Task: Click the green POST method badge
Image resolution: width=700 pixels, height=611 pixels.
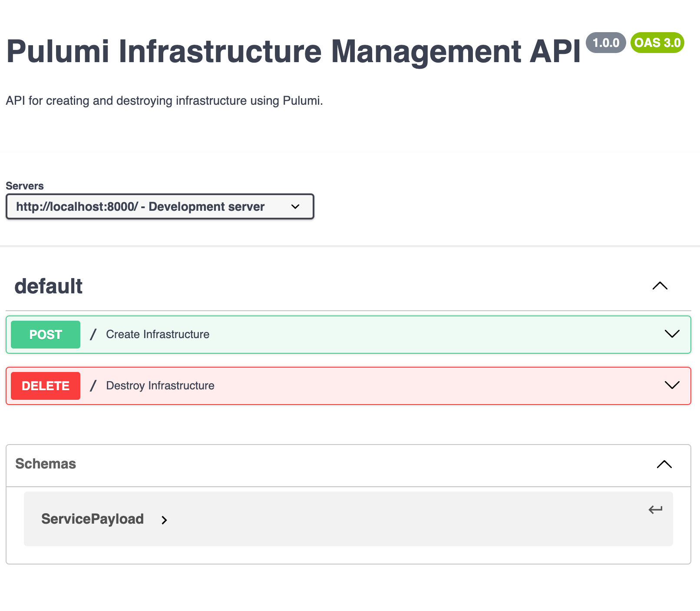Action: (x=46, y=335)
